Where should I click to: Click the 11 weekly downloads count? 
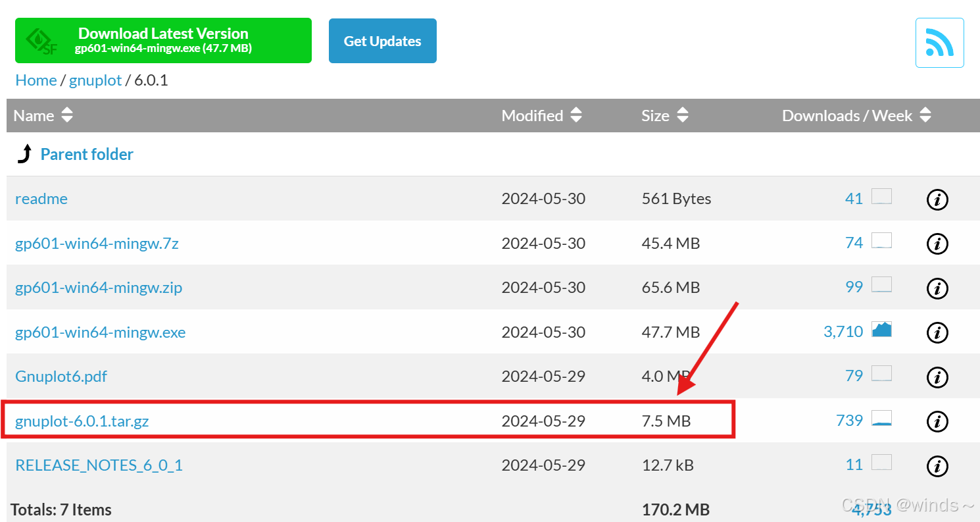(854, 465)
